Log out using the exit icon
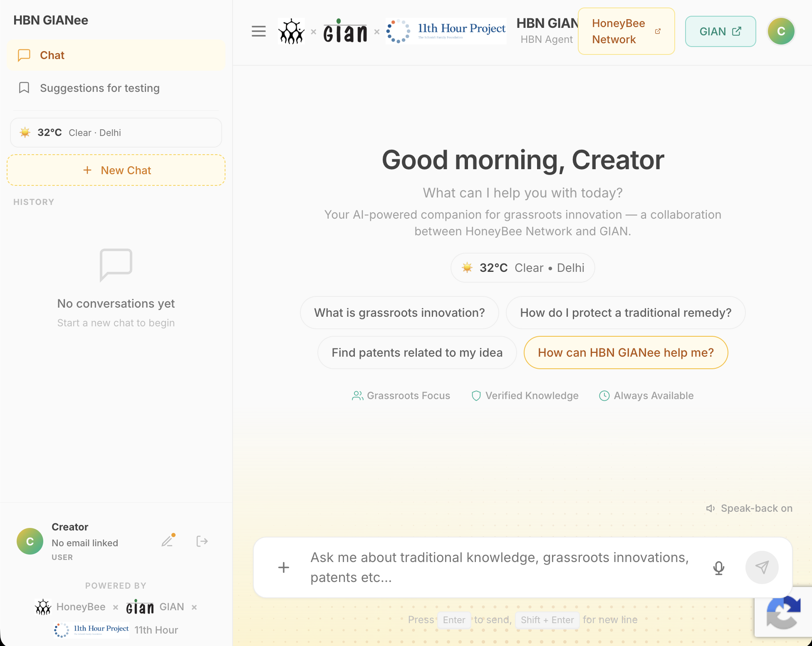The width and height of the screenshot is (812, 646). click(202, 541)
